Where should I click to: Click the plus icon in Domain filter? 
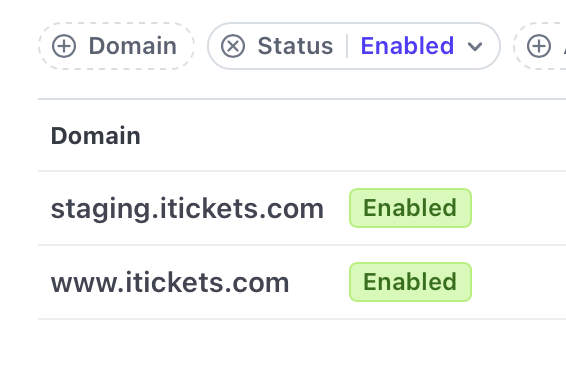pyautogui.click(x=64, y=46)
